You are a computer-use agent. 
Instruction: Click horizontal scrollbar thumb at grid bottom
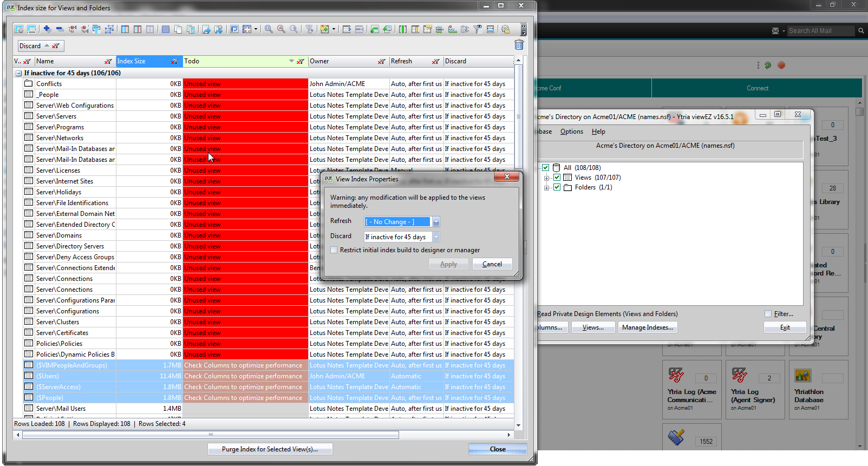(211, 435)
